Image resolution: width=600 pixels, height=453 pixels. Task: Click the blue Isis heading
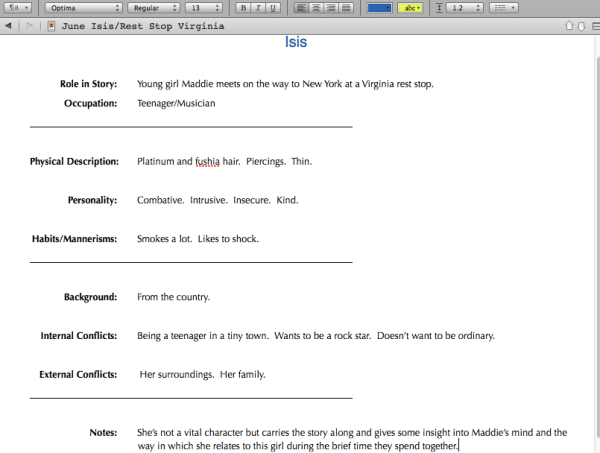pyautogui.click(x=296, y=42)
